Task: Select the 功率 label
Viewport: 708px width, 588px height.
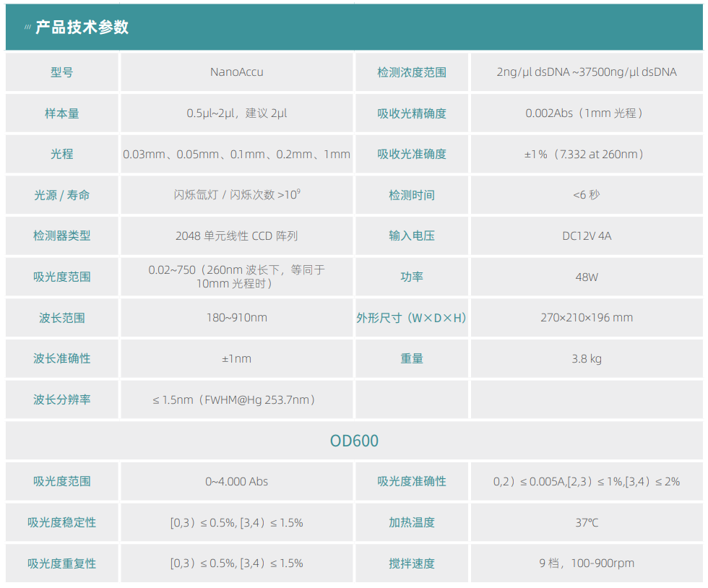Action: tap(412, 277)
